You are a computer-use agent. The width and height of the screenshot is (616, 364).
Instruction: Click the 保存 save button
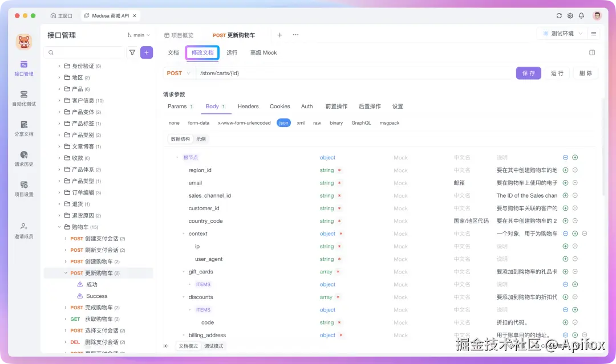coord(529,73)
